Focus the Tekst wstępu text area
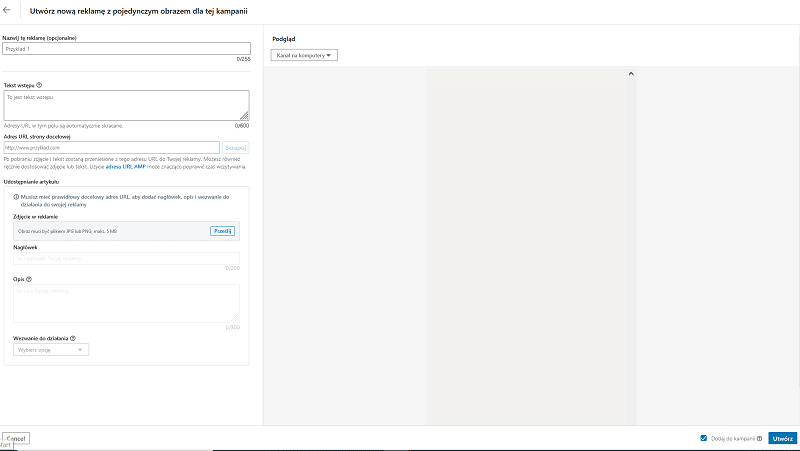 (x=127, y=106)
